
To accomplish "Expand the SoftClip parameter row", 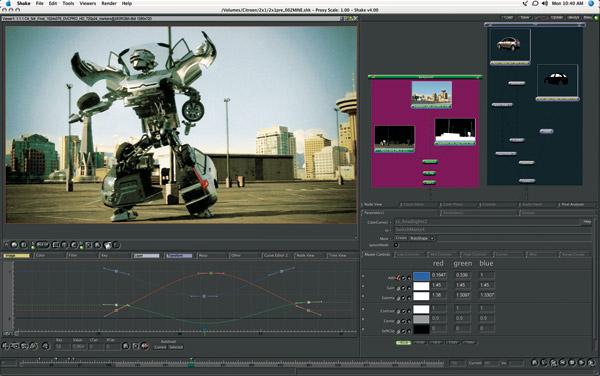I will [x=363, y=329].
